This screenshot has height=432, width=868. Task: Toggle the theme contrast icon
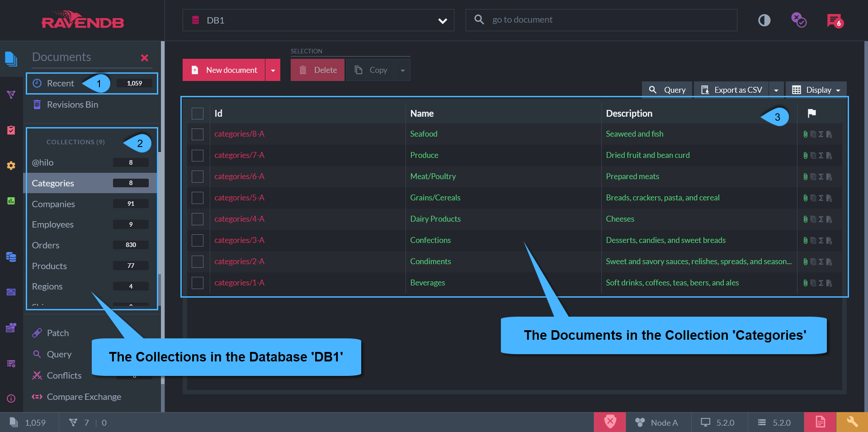point(764,20)
